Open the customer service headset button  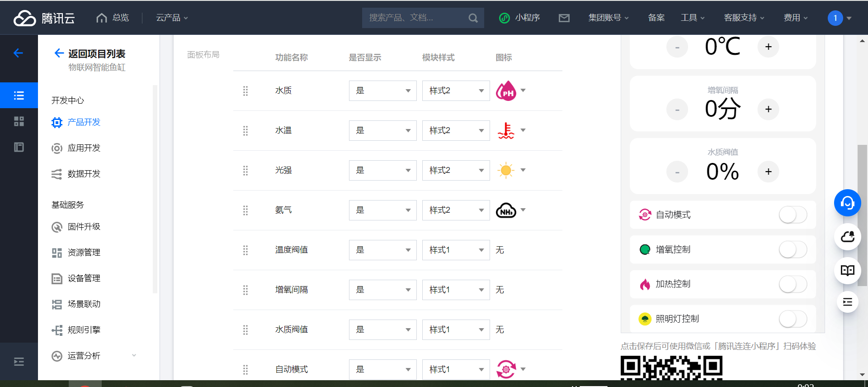847,203
